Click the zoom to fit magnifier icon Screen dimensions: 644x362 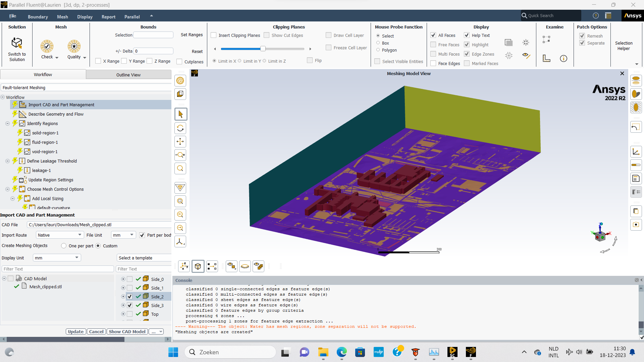[x=180, y=168]
